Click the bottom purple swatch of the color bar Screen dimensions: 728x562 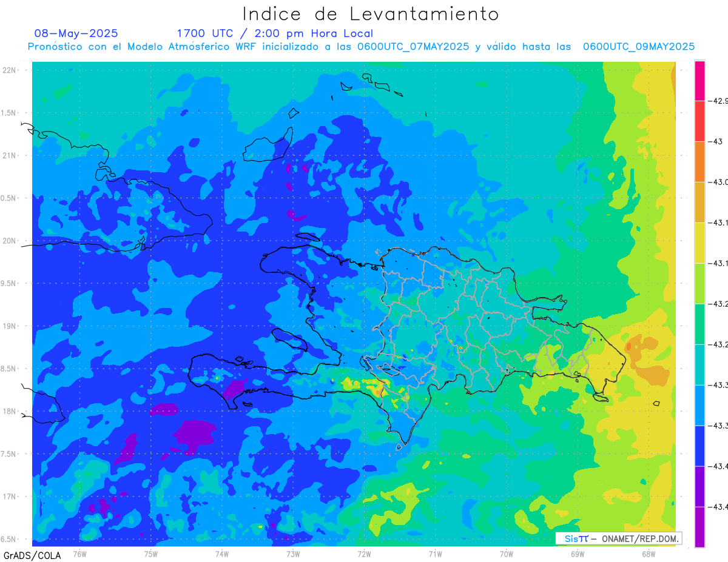click(699, 527)
